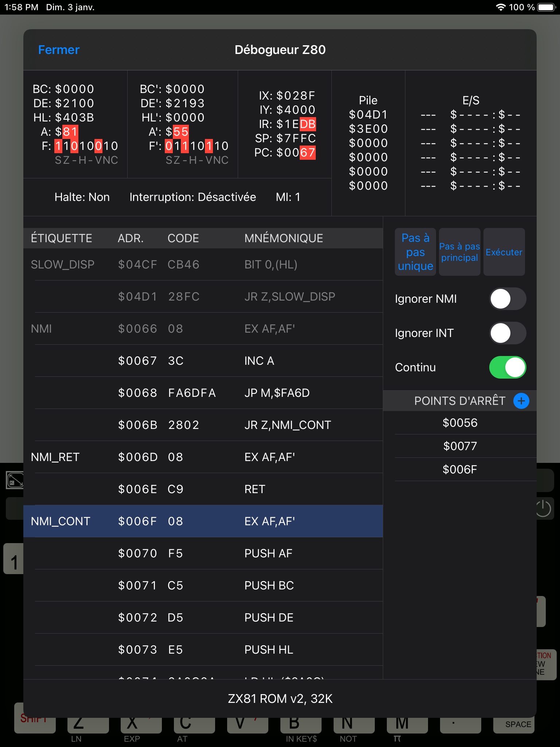Select the PUSH BC row

coord(203,585)
